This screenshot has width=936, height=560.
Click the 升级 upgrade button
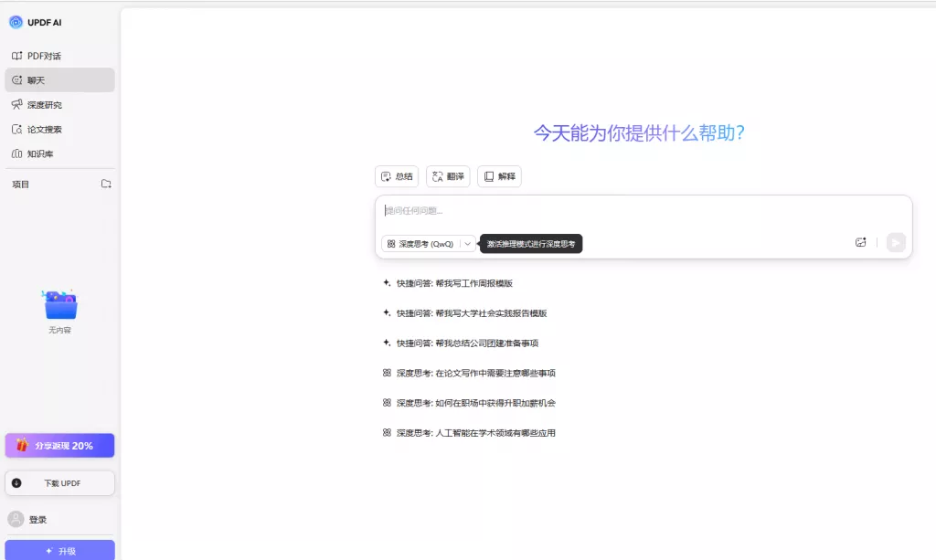pyautogui.click(x=59, y=550)
